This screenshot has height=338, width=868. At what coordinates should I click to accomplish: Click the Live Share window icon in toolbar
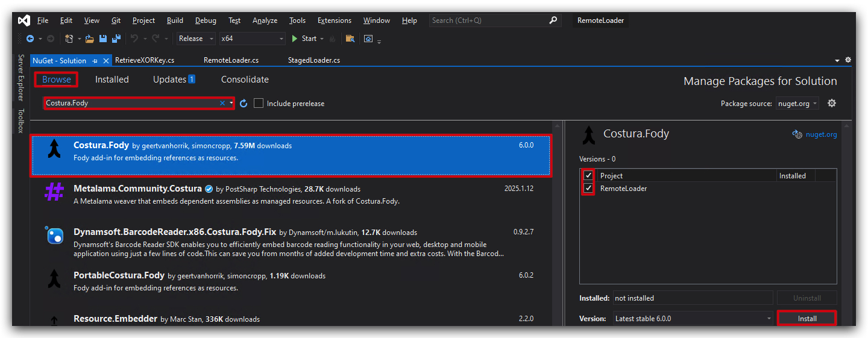pyautogui.click(x=368, y=39)
